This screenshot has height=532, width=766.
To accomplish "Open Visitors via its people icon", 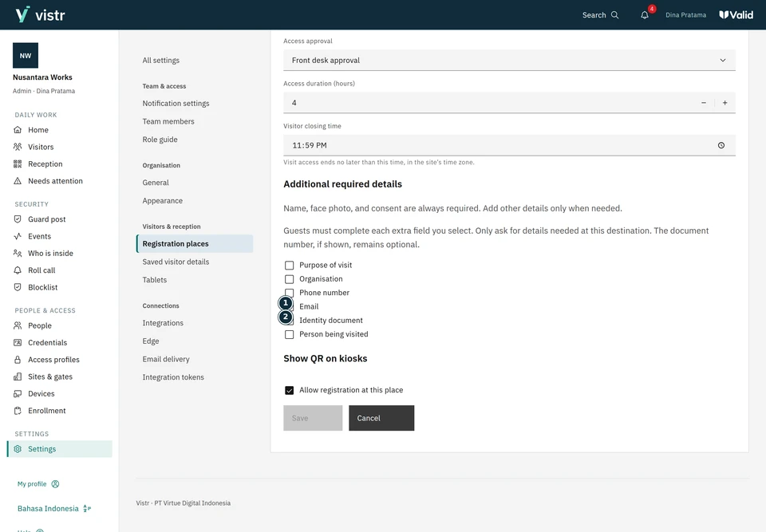I will tap(18, 147).
